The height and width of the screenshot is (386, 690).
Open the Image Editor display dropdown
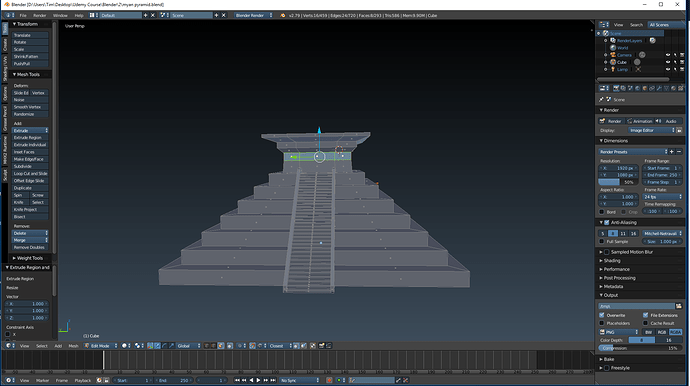click(652, 130)
